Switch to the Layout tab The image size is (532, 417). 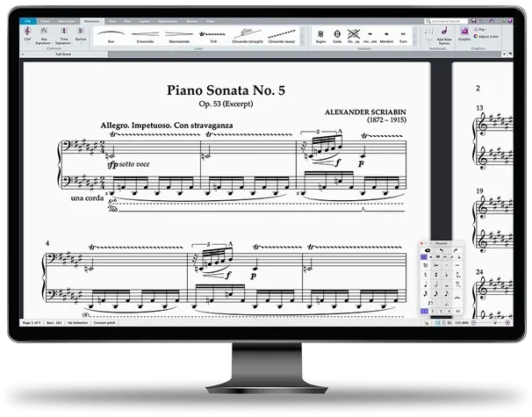click(x=144, y=21)
